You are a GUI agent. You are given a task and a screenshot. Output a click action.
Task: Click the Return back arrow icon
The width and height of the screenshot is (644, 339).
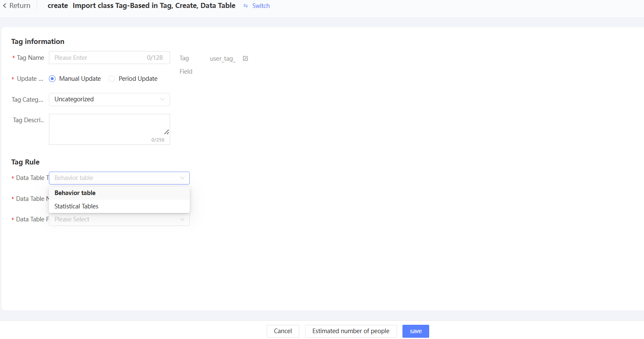click(x=5, y=6)
